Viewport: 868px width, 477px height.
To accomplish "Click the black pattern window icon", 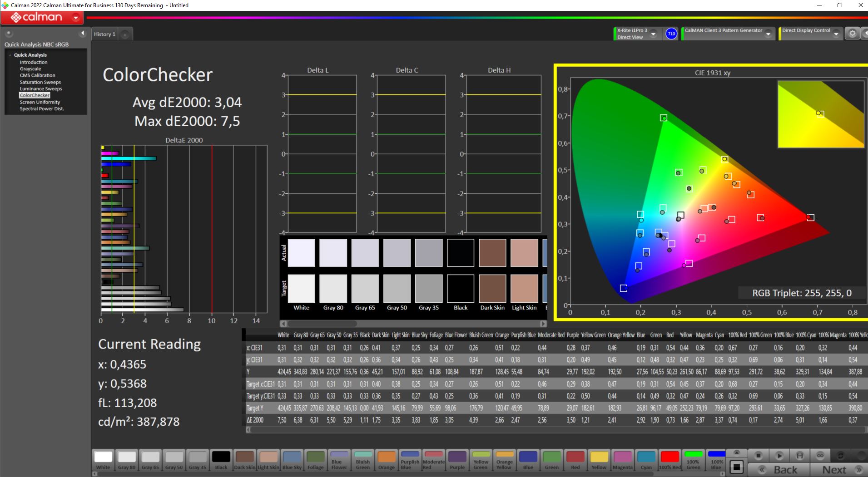I will click(737, 467).
